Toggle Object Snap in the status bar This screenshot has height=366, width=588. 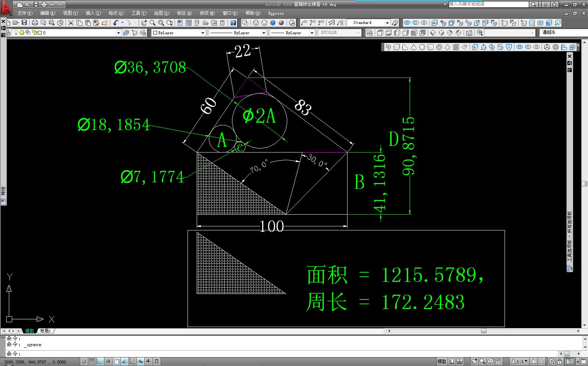click(x=116, y=362)
